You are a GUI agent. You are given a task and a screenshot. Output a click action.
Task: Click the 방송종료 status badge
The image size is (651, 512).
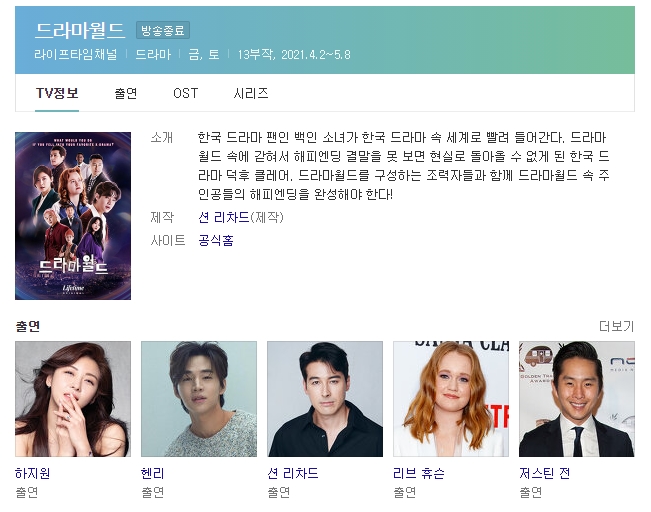pos(163,30)
